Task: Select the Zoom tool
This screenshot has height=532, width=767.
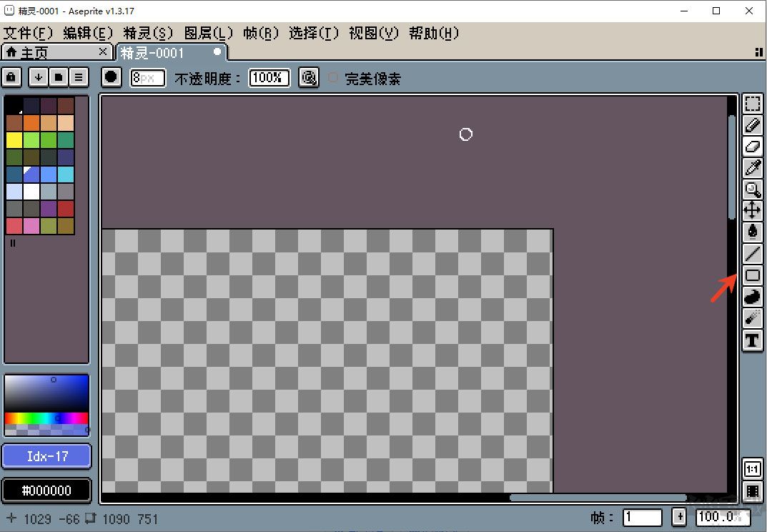Action: tap(751, 189)
